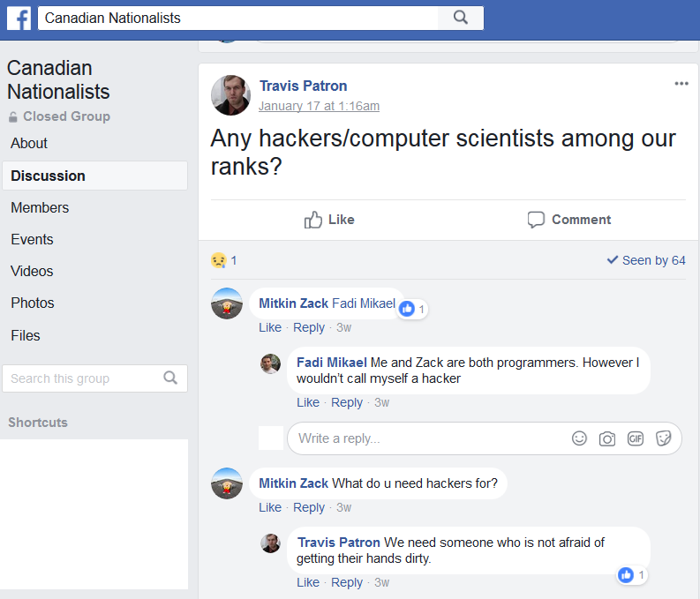Open the January 17 post timestamp link
Image resolution: width=700 pixels, height=599 pixels.
click(319, 106)
